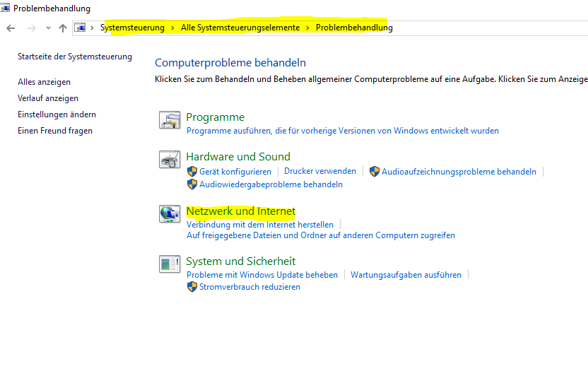The width and height of the screenshot is (588, 371).
Task: Open the System und Sicherheit heading
Action: (x=241, y=261)
